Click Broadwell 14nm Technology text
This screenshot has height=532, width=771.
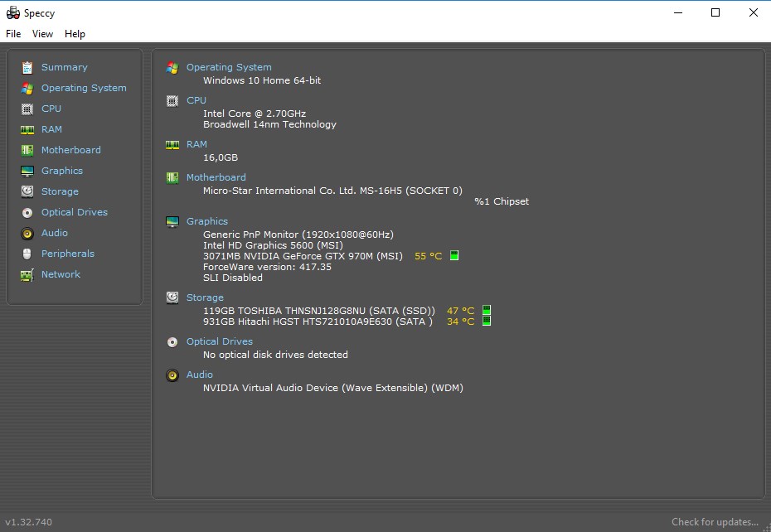(x=270, y=124)
